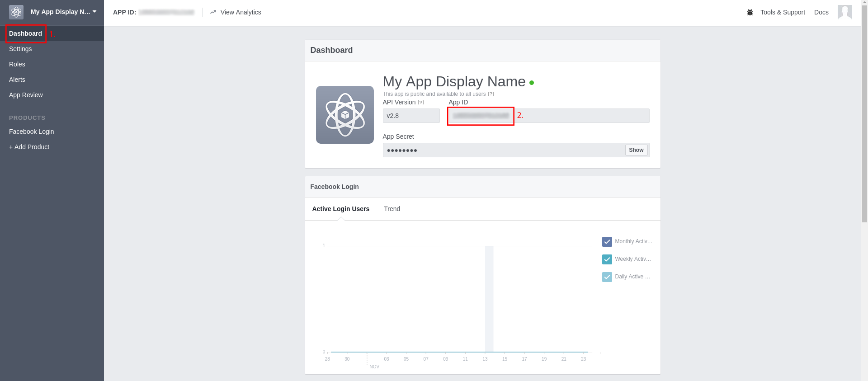This screenshot has height=381, width=868.
Task: Toggle the Weekly Active checkbox
Action: (607, 259)
